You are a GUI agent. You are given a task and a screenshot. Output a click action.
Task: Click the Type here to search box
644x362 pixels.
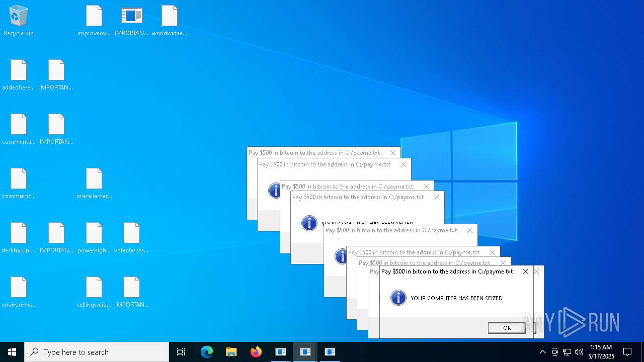click(x=97, y=352)
